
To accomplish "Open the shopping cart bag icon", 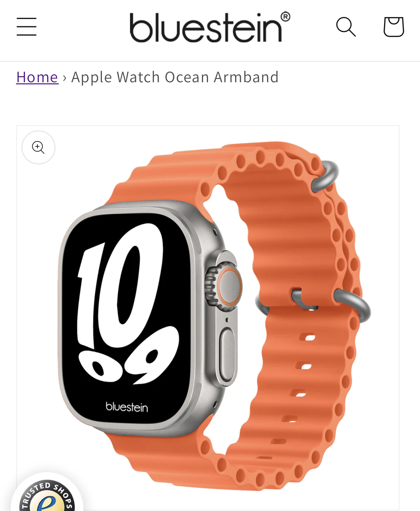I will (x=394, y=27).
